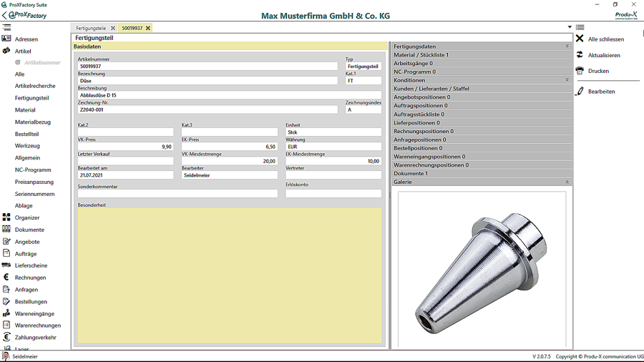Image resolution: width=644 pixels, height=362 pixels.
Task: Expand the Fertigungsdaten section
Action: coord(567,47)
